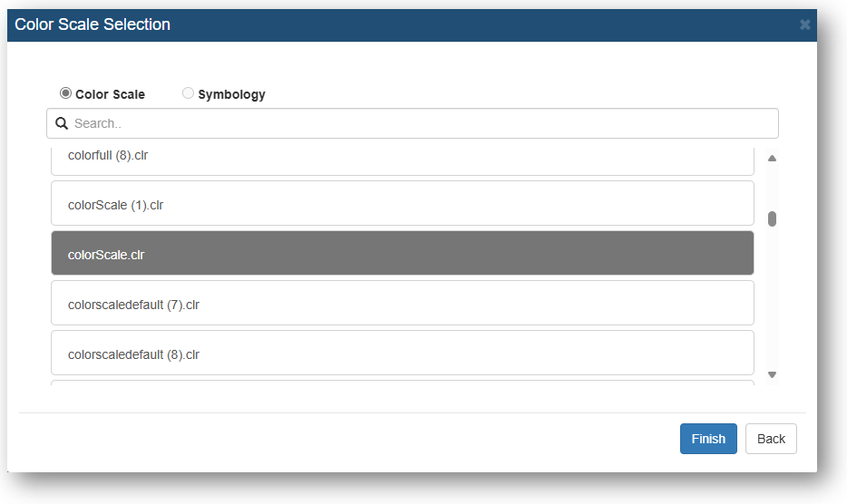847x504 pixels.
Task: Select the Color Scale radio button
Action: [65, 93]
